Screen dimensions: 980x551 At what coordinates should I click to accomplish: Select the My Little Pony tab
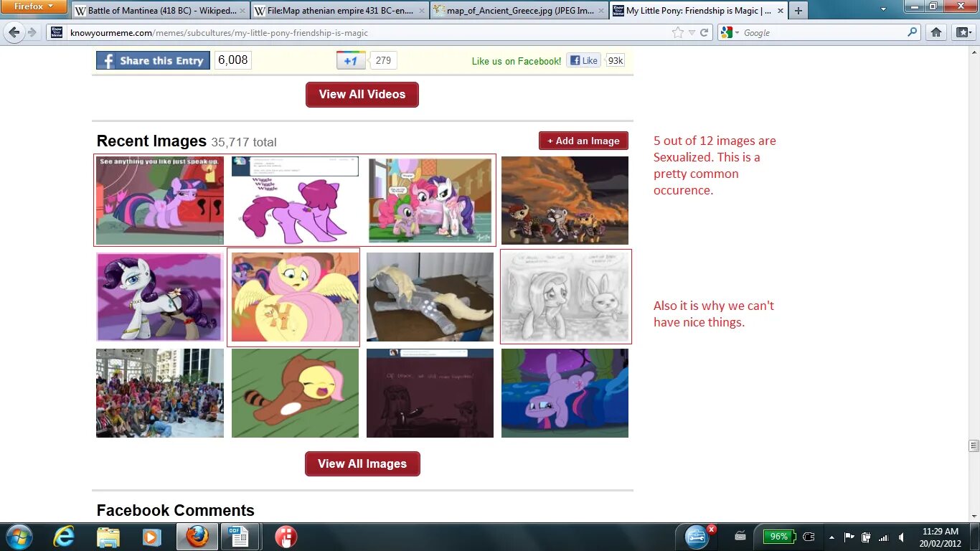(x=699, y=11)
